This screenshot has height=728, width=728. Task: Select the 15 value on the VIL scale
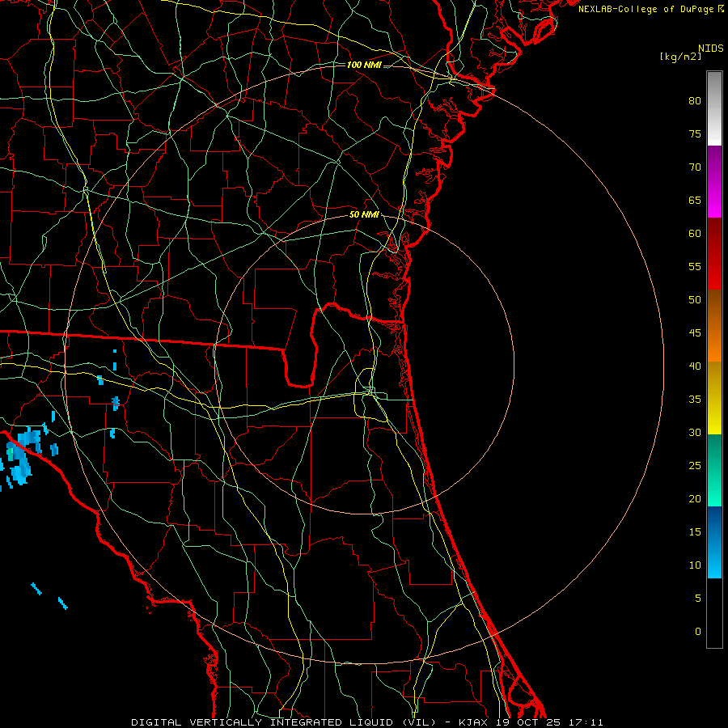point(695,532)
